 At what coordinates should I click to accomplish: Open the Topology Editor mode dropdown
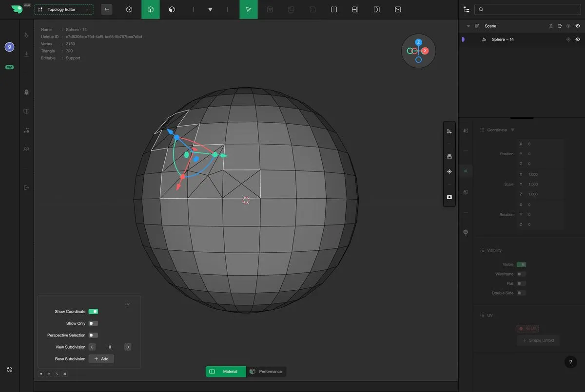click(x=63, y=9)
